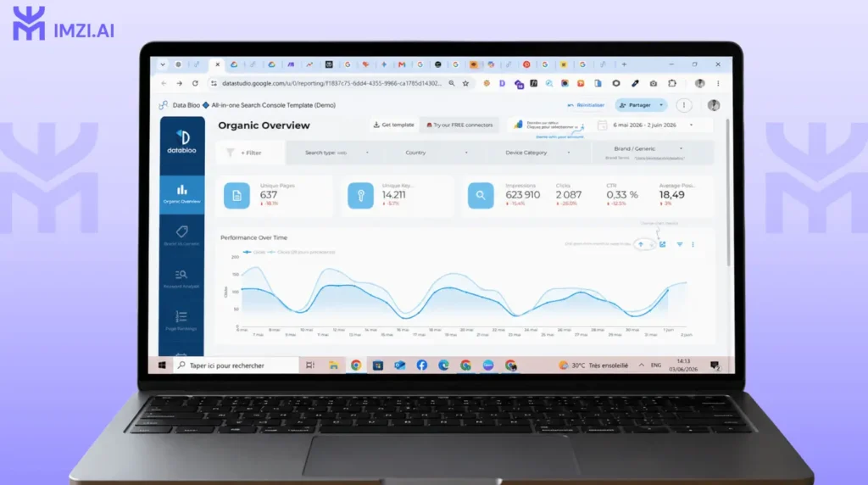Open Task View in the taskbar
This screenshot has height=485, width=868.
[x=310, y=365]
